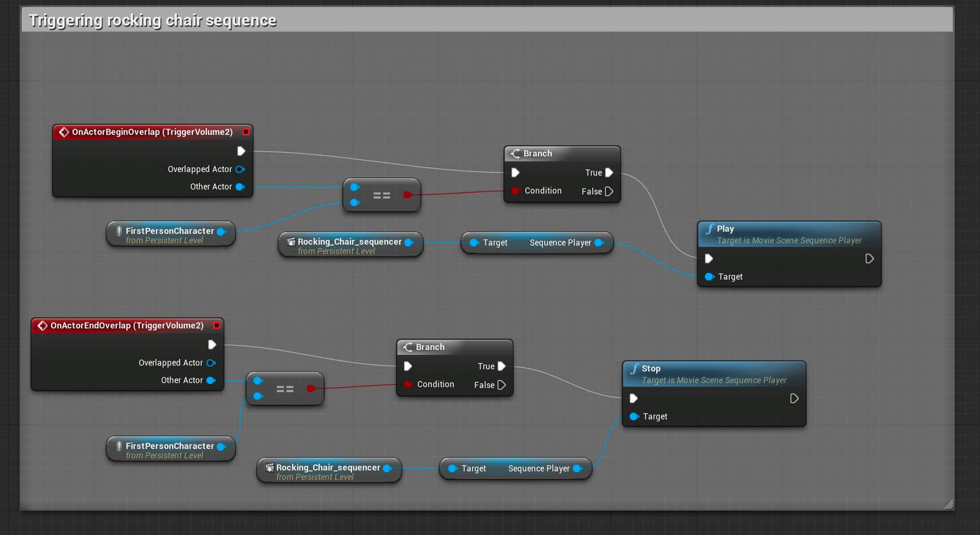
Task: Click the False exec pin on lower Branch
Action: pos(501,385)
